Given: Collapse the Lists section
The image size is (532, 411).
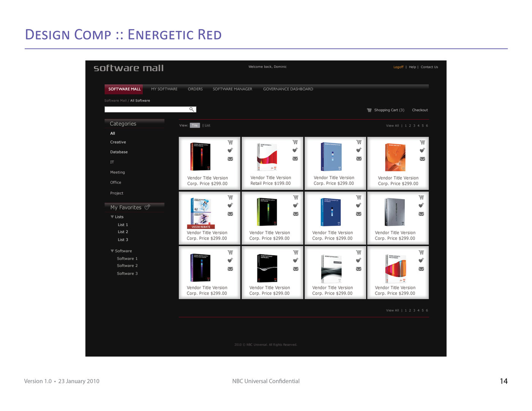Looking at the screenshot, I should pos(112,217).
